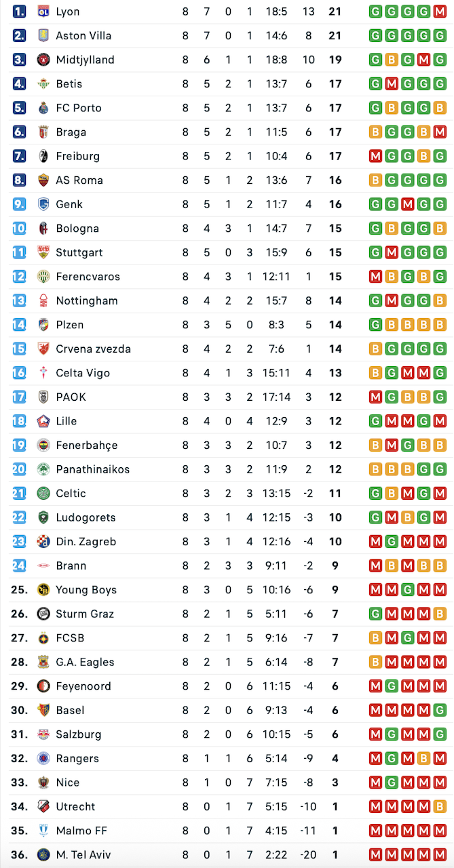Click the Young Boys team logo
Image resolution: width=454 pixels, height=868 pixels.
click(43, 589)
